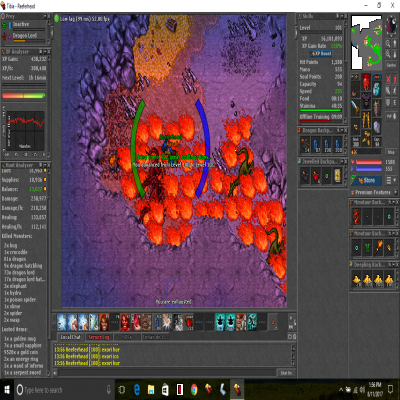Screen dimensions: 400x400
Task: Click the lower magnifier beside the minimap
Action: coord(388,54)
